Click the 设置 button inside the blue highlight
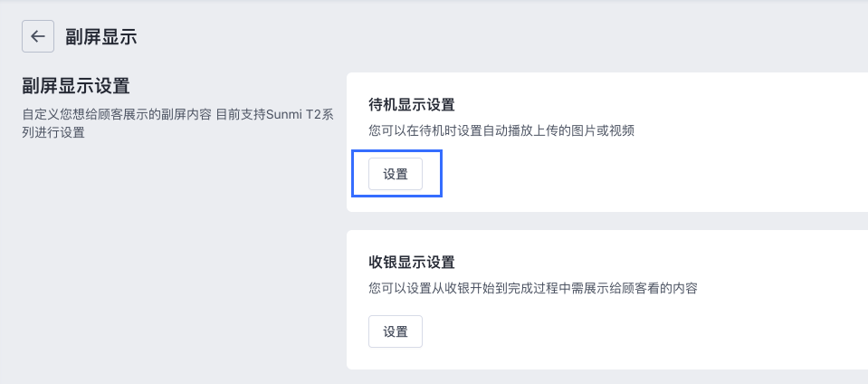The image size is (868, 384). 396,174
